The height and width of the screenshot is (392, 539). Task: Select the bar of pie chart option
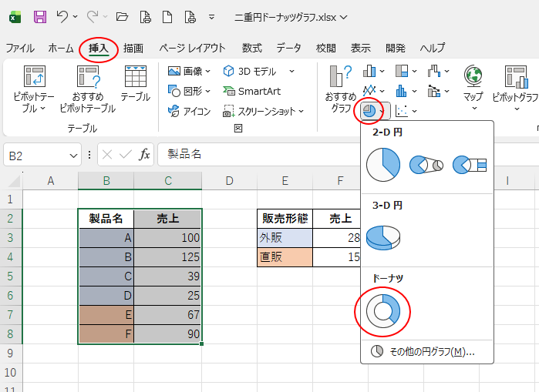click(470, 165)
